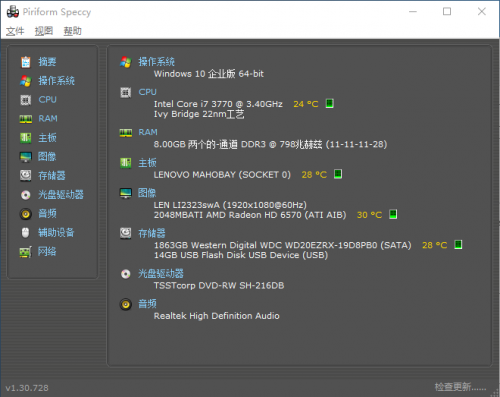
Task: Select the 音频 speaker icon in sidebar
Action: coord(26,214)
